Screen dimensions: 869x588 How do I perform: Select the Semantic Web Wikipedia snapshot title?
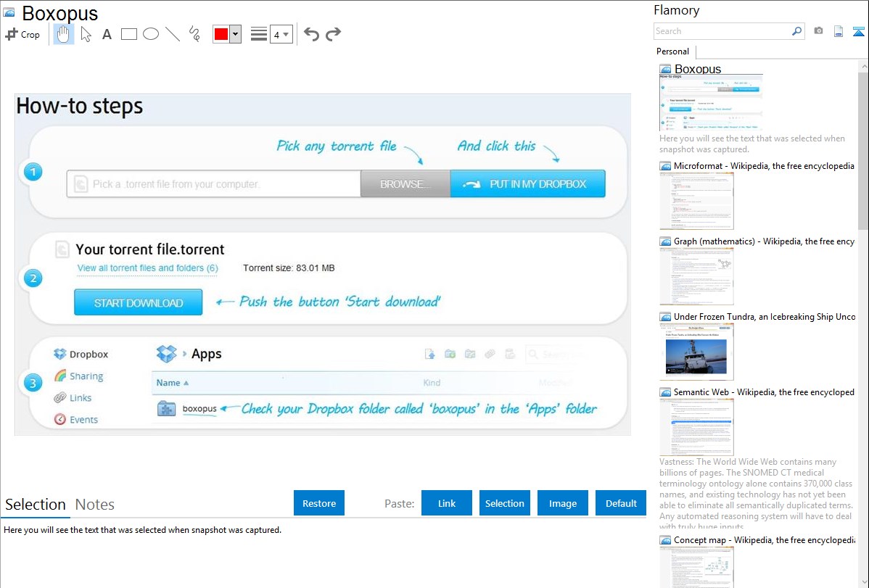[x=764, y=392]
